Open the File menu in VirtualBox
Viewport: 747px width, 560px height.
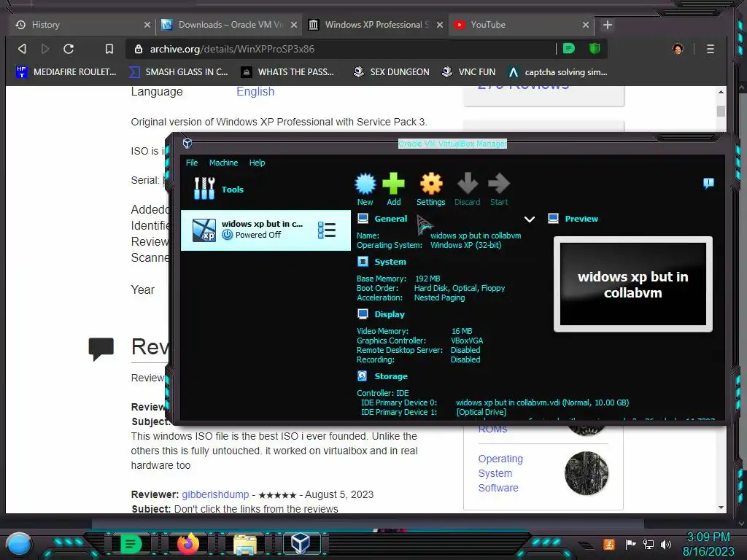[192, 163]
